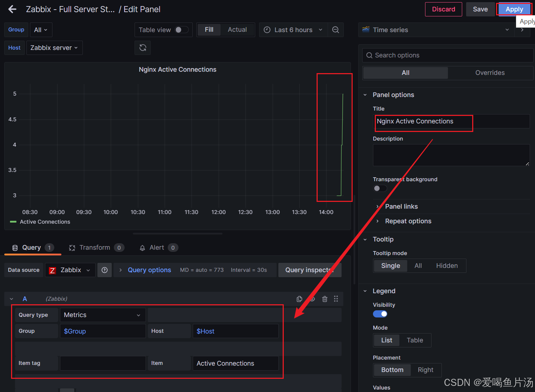Viewport: 535px width, 392px height.
Task: Click the back arrow to leave Edit Panel
Action: coord(12,9)
